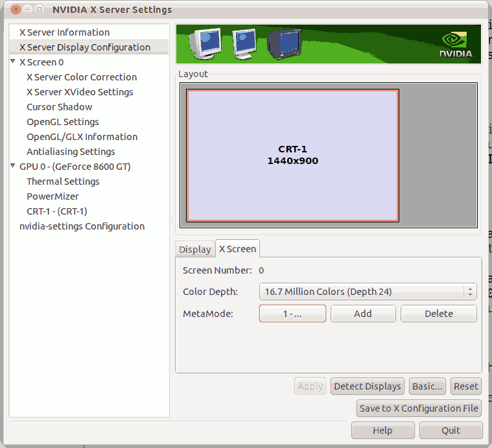The height and width of the screenshot is (448, 492).
Task: Delete the current MetaMode
Action: 439,313
